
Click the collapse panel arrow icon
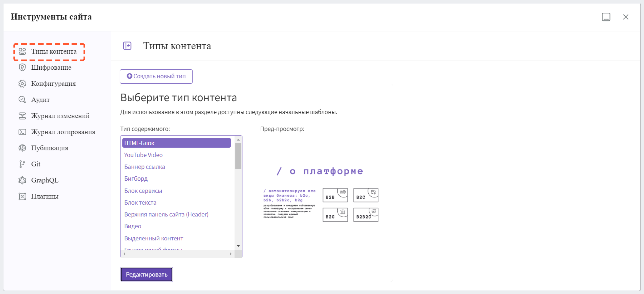pos(127,46)
